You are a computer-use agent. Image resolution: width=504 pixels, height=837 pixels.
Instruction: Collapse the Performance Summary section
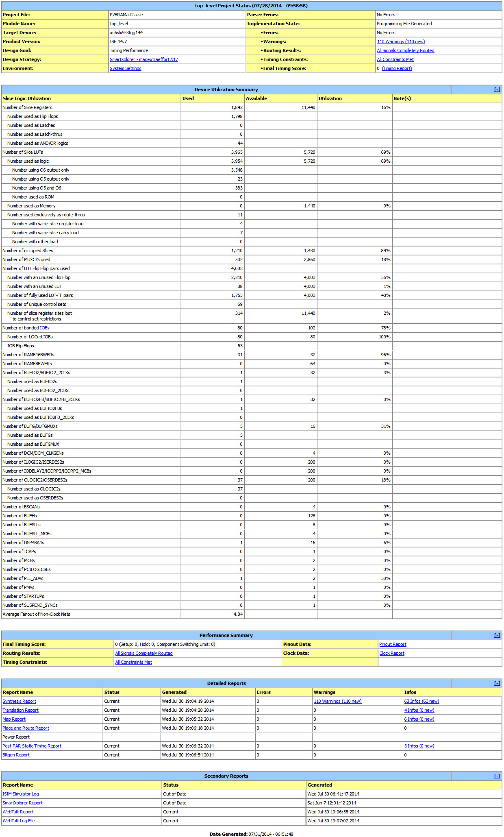(497, 635)
